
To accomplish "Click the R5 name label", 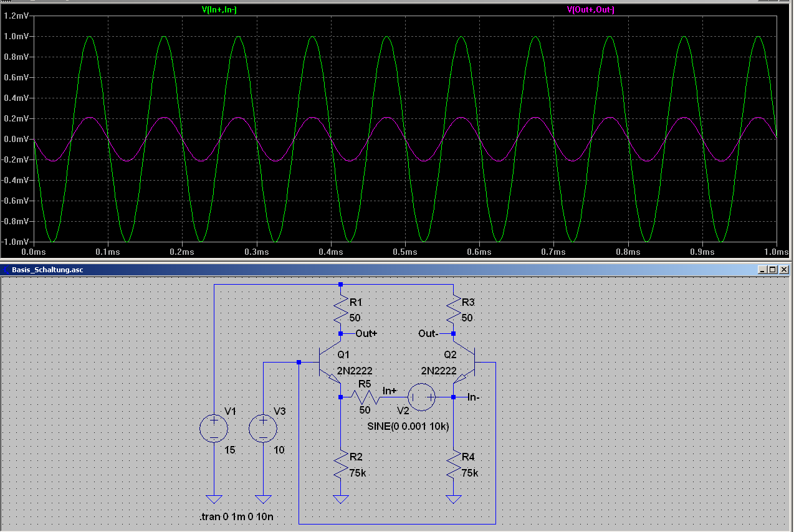I will (365, 384).
